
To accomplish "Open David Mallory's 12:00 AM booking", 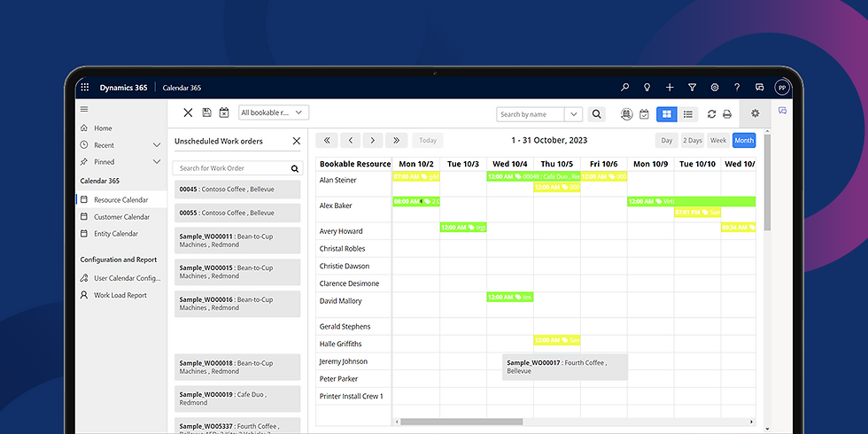I will tap(510, 298).
